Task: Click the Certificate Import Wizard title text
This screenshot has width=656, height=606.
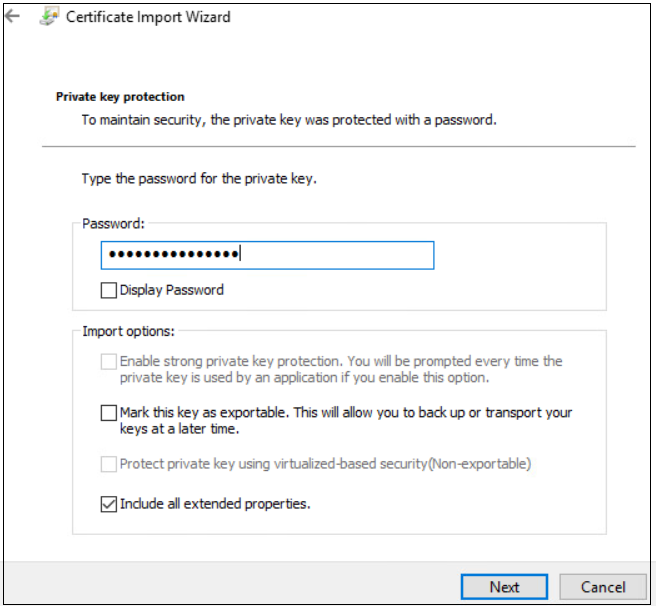Action: click(x=148, y=17)
